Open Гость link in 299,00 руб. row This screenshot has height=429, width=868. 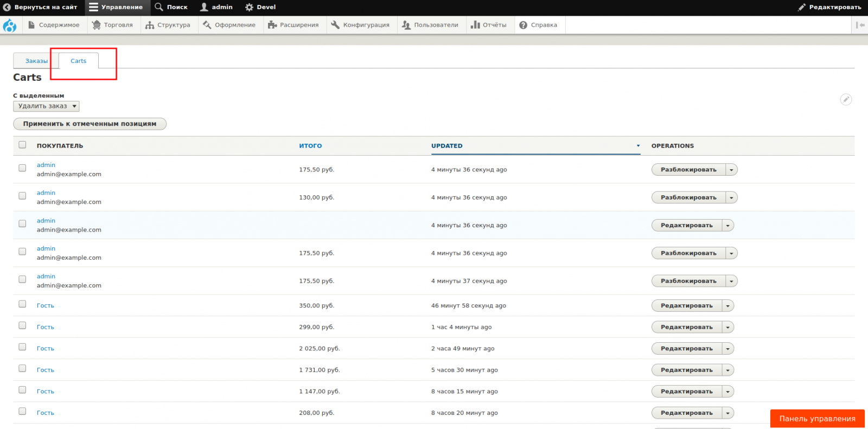[x=46, y=327]
